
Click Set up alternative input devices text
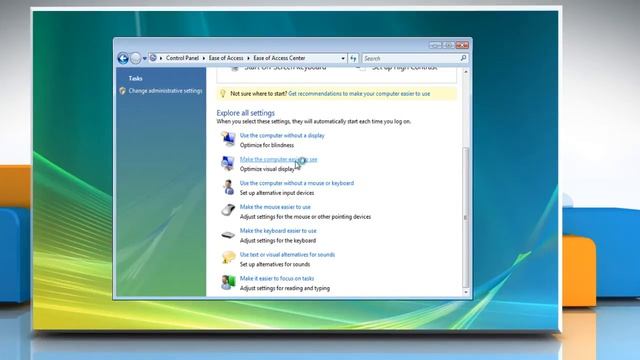pyautogui.click(x=277, y=193)
